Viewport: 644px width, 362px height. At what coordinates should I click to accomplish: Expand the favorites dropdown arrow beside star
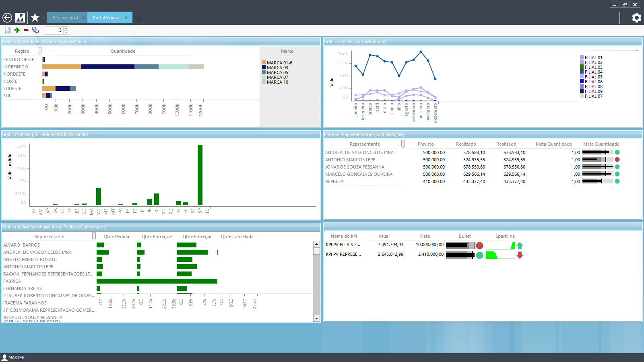tap(43, 18)
